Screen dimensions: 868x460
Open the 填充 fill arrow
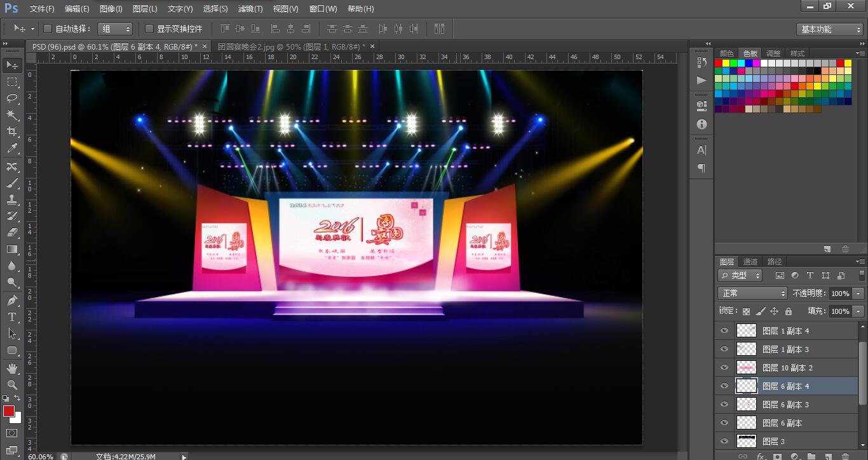tap(858, 311)
